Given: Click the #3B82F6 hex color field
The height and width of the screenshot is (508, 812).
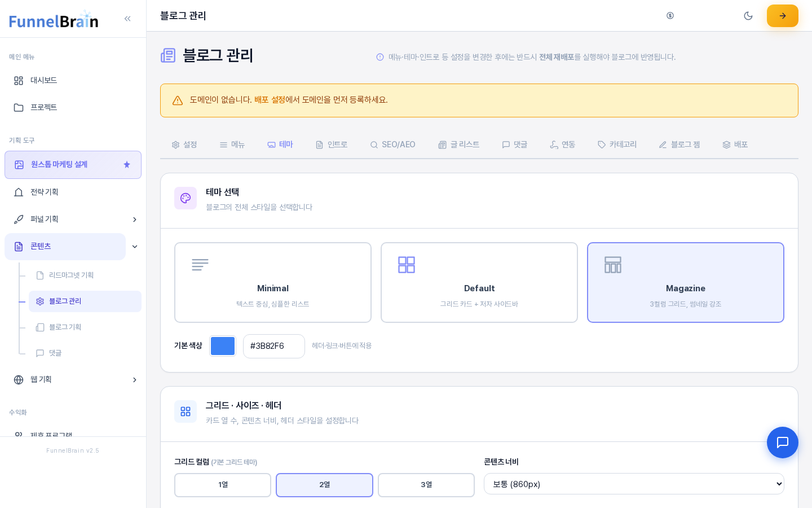Looking at the screenshot, I should tap(274, 346).
